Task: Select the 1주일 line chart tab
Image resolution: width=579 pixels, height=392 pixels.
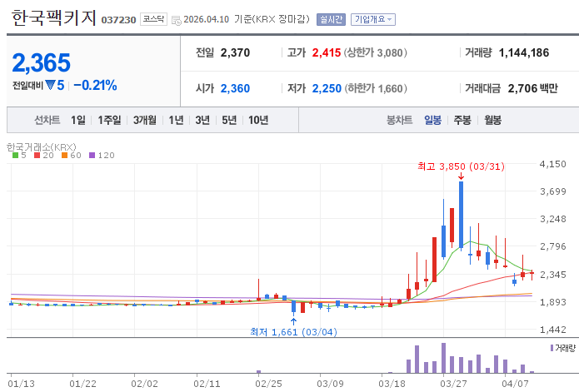Action: [109, 120]
